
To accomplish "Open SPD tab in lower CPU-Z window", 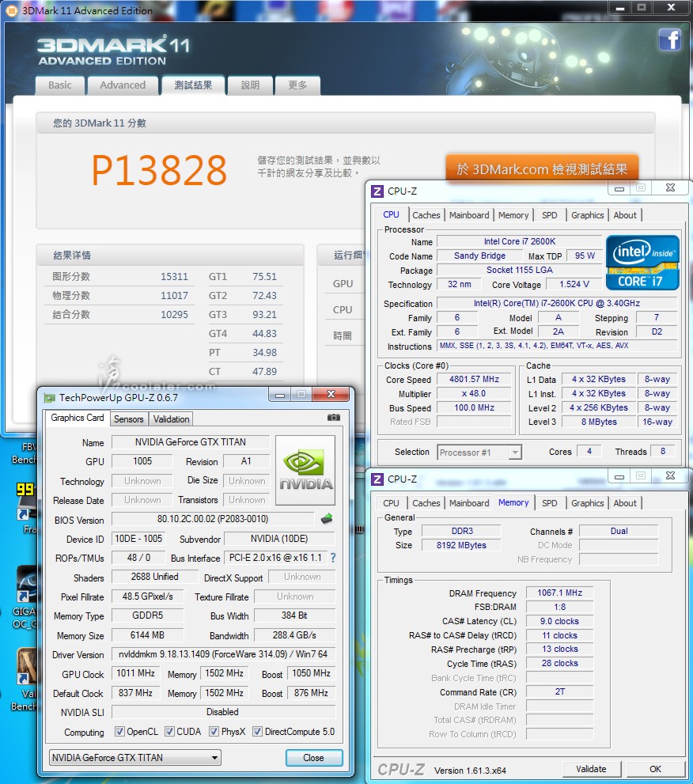I will 550,503.
